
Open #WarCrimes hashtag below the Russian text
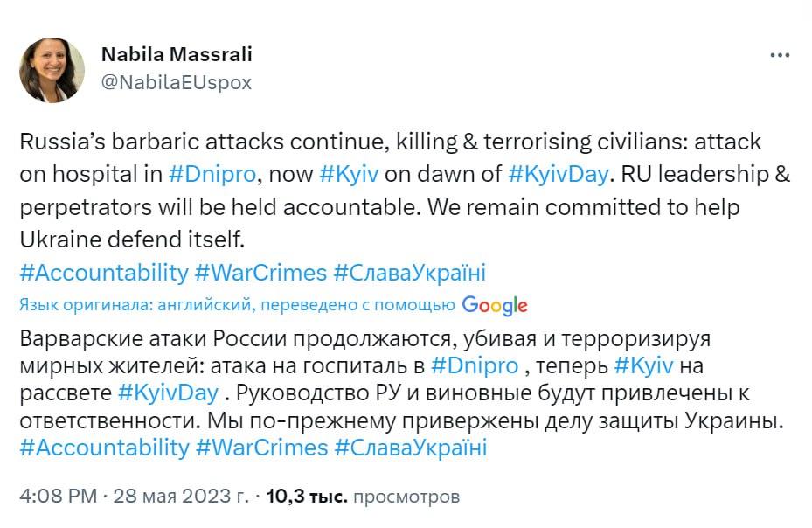point(261,448)
